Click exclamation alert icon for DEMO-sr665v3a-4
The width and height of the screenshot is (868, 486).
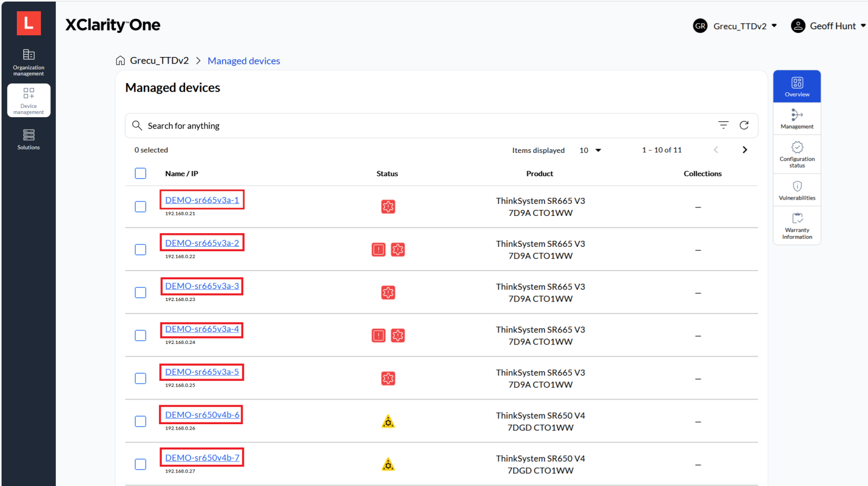(x=379, y=335)
